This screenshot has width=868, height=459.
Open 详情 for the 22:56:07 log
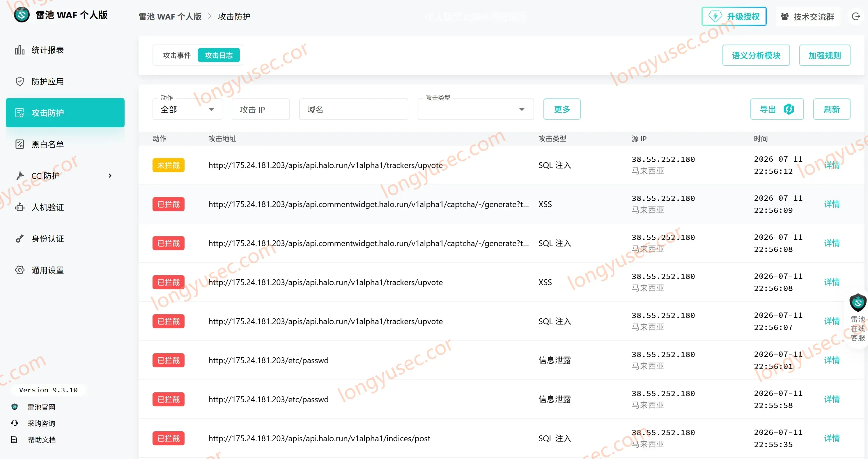point(832,321)
